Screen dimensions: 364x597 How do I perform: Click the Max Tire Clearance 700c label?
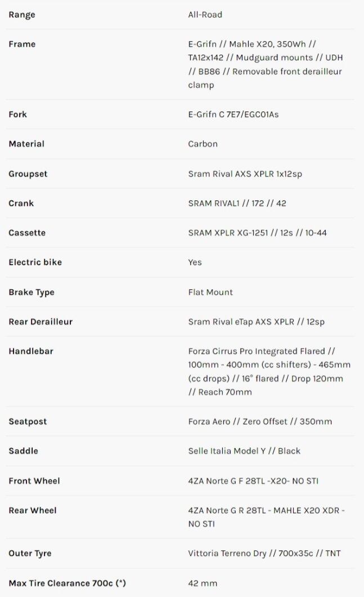pyautogui.click(x=67, y=583)
